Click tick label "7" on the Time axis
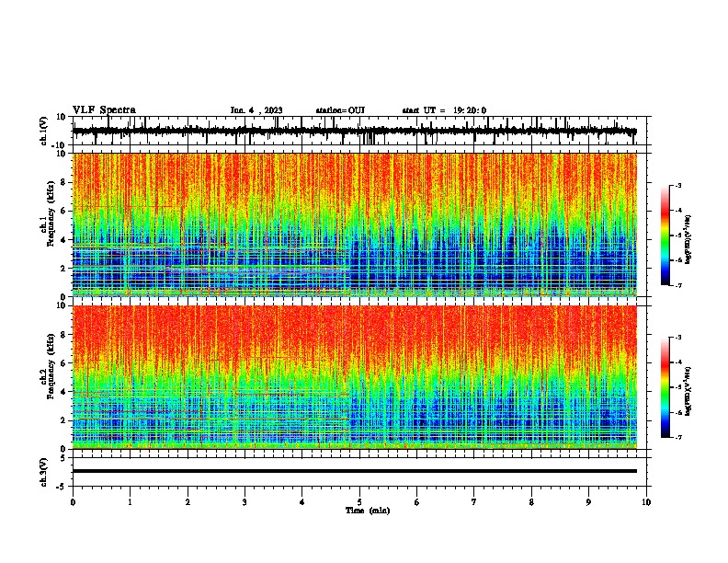 474,502
